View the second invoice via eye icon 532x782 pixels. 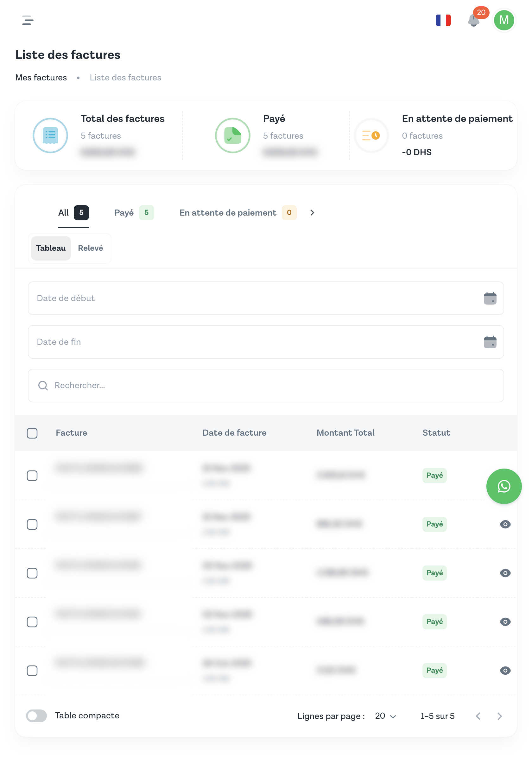505,524
